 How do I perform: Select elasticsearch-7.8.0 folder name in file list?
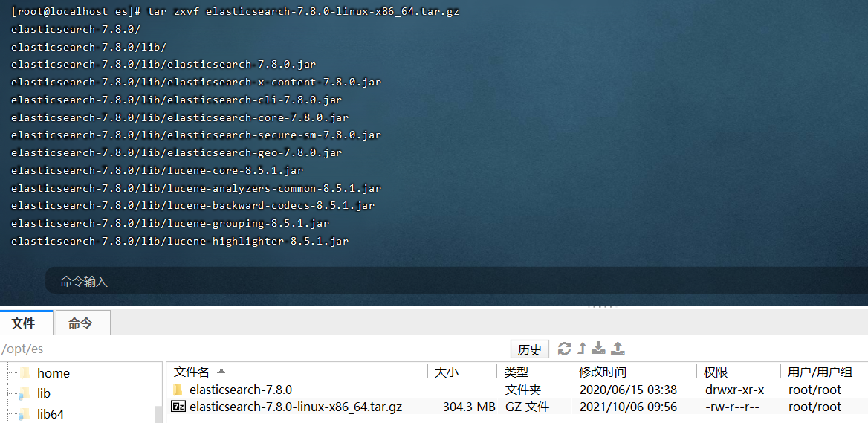[241, 390]
